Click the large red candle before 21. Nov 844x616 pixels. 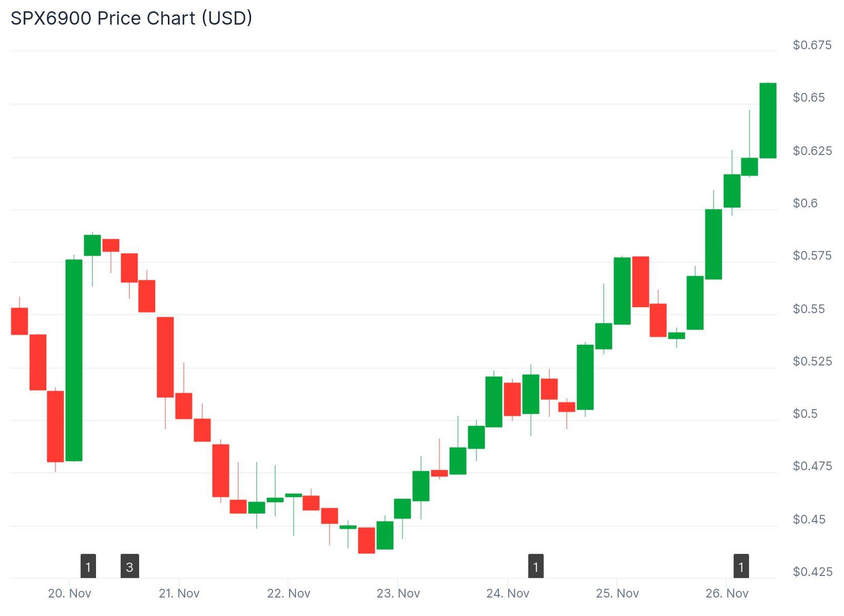coord(165,357)
